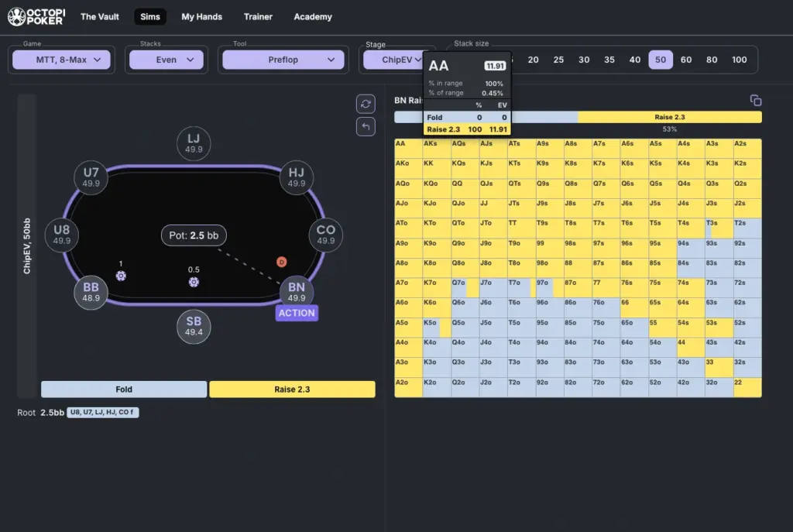This screenshot has height=532, width=793.
Task: Click the U7 player seat
Action: pos(91,177)
